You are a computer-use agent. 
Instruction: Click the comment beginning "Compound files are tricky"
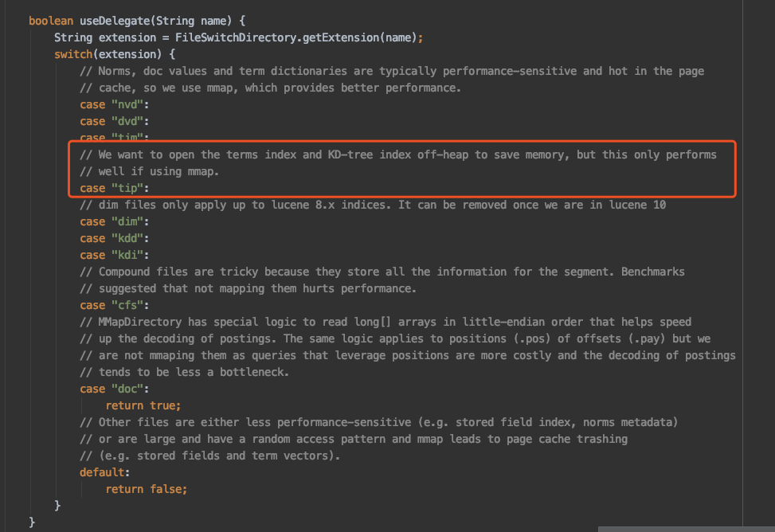[x=382, y=272]
